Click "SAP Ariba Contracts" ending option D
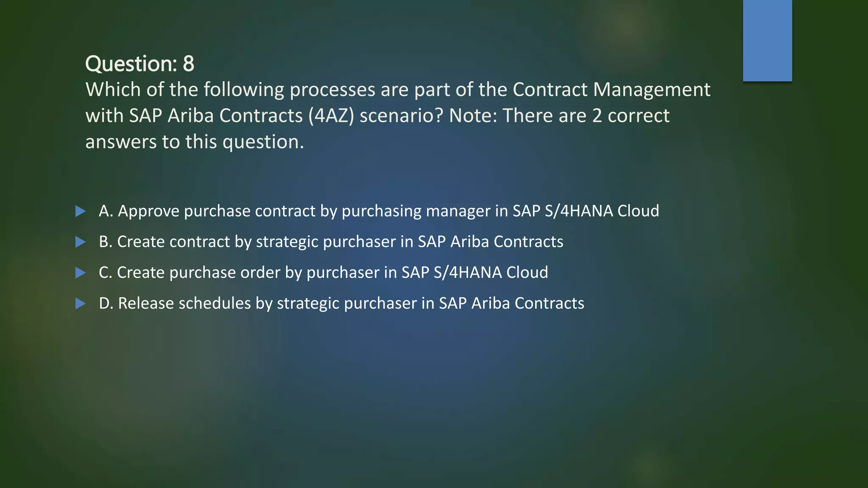 point(511,303)
